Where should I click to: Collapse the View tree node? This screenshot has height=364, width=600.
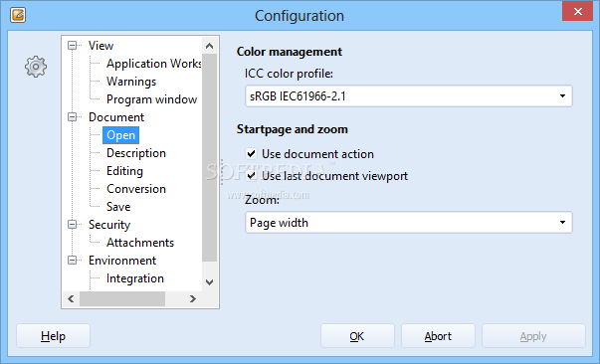click(72, 46)
